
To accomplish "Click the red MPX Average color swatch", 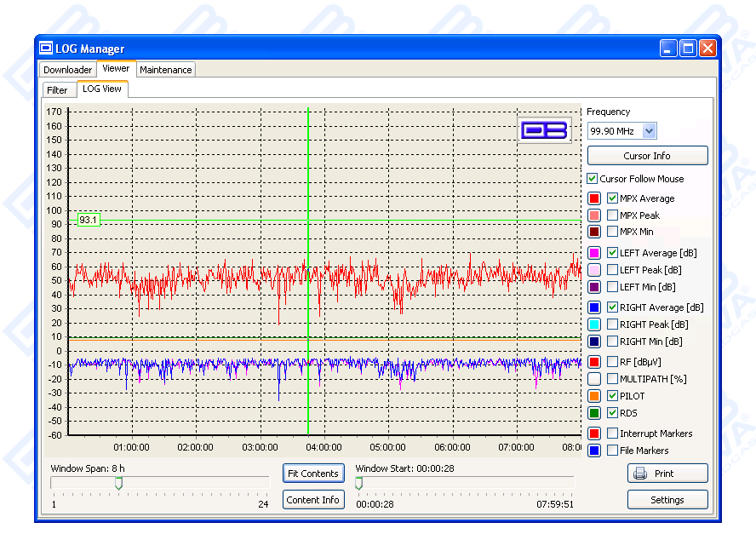I will (x=594, y=198).
